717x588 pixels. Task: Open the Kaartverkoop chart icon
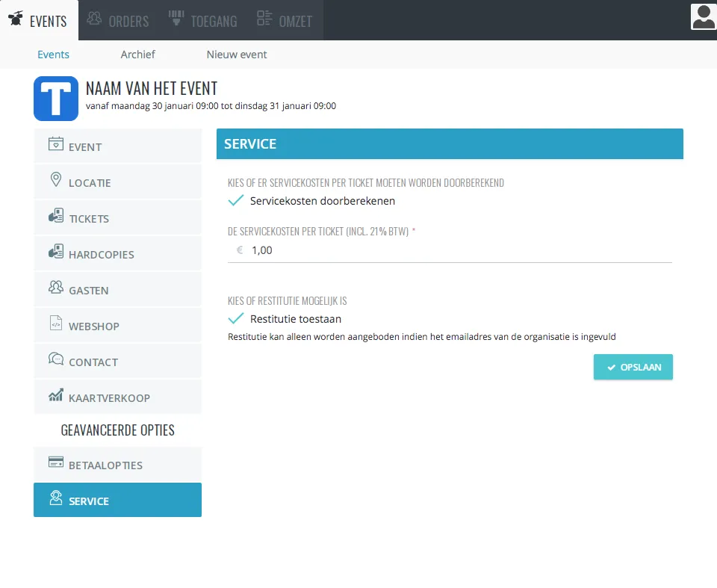pos(56,396)
